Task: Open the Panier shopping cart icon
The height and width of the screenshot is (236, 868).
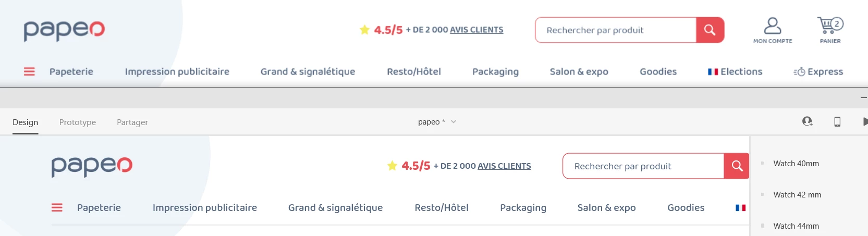Action: (830, 25)
